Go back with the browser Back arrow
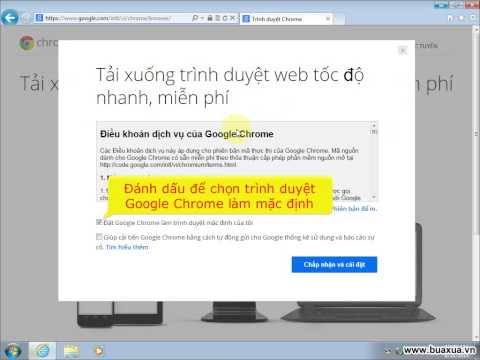 click(x=9, y=17)
